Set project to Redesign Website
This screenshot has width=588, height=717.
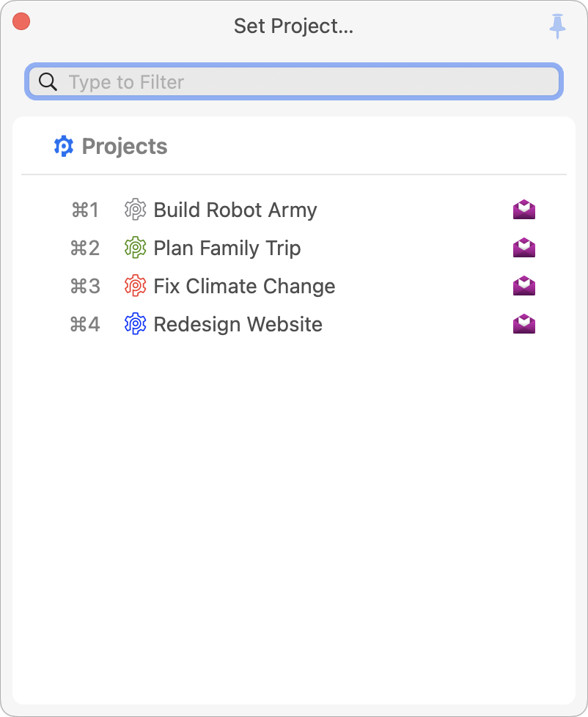point(238,325)
